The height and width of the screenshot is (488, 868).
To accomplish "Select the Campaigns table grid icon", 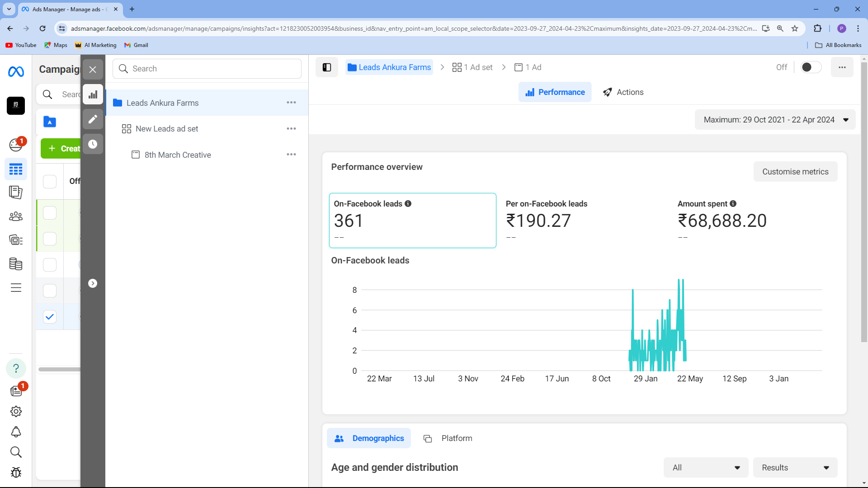I will [x=16, y=169].
